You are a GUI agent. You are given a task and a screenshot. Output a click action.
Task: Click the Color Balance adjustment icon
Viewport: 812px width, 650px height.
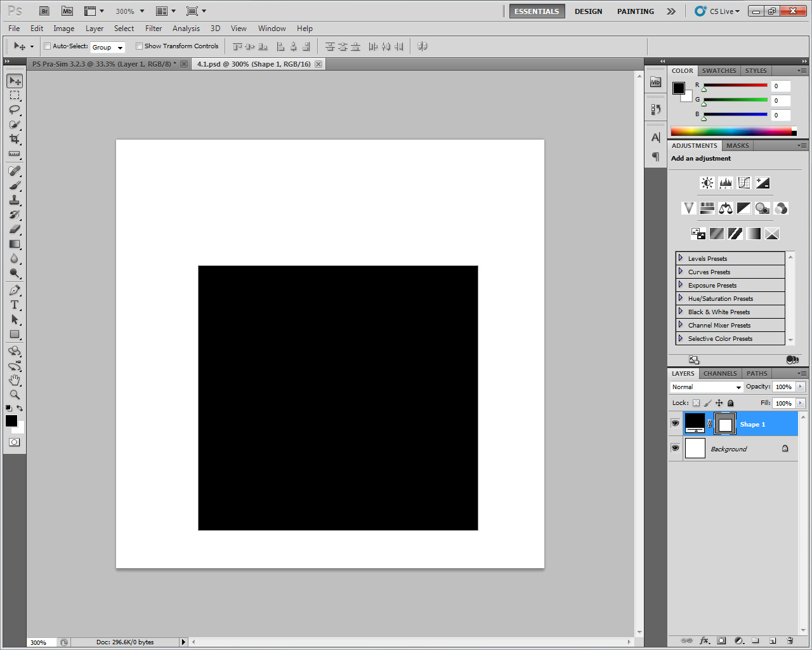pyautogui.click(x=726, y=208)
